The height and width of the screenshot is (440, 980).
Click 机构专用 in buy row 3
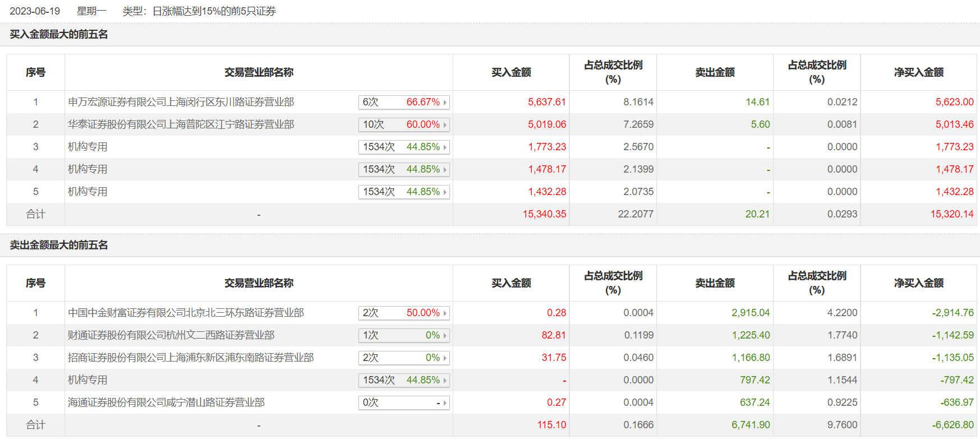point(88,147)
